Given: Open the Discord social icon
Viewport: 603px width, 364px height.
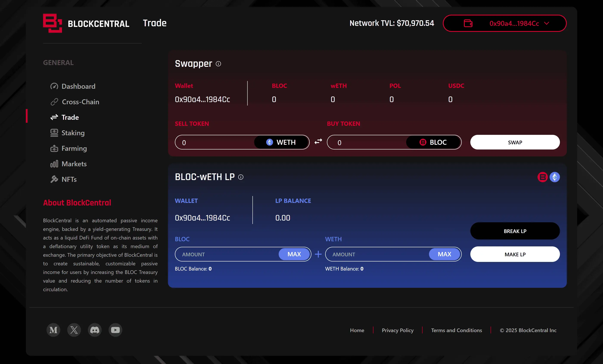Looking at the screenshot, I should [95, 330].
